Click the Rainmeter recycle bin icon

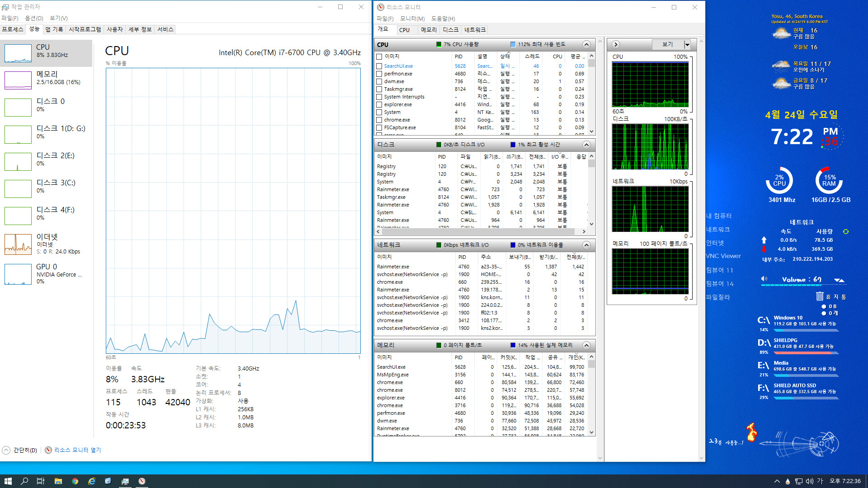820,296
